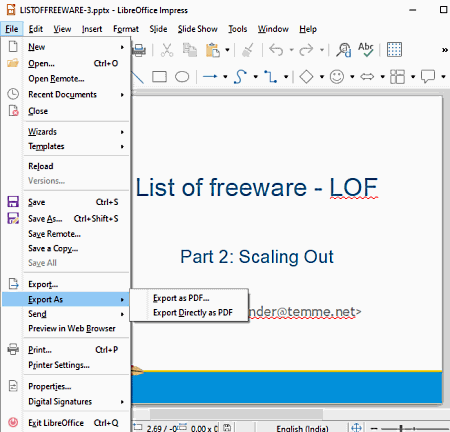Image resolution: width=450 pixels, height=432 pixels.
Task: Choose Print... from File menu
Action: click(66, 350)
